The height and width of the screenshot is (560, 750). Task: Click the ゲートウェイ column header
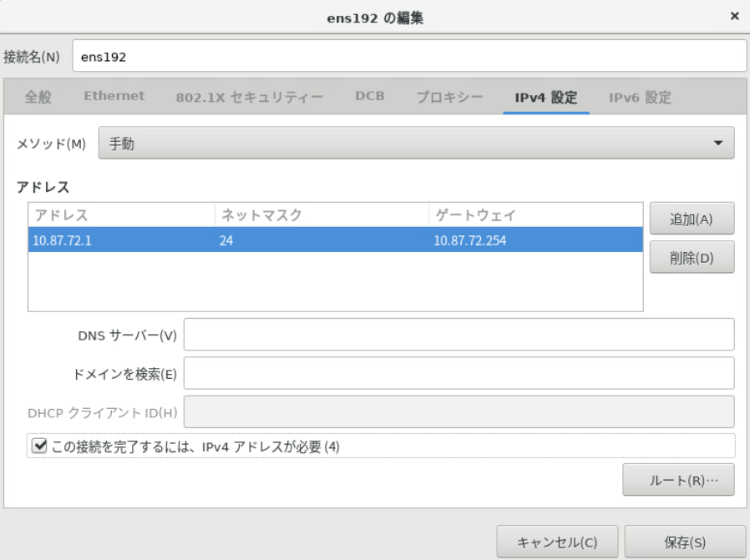click(536, 215)
